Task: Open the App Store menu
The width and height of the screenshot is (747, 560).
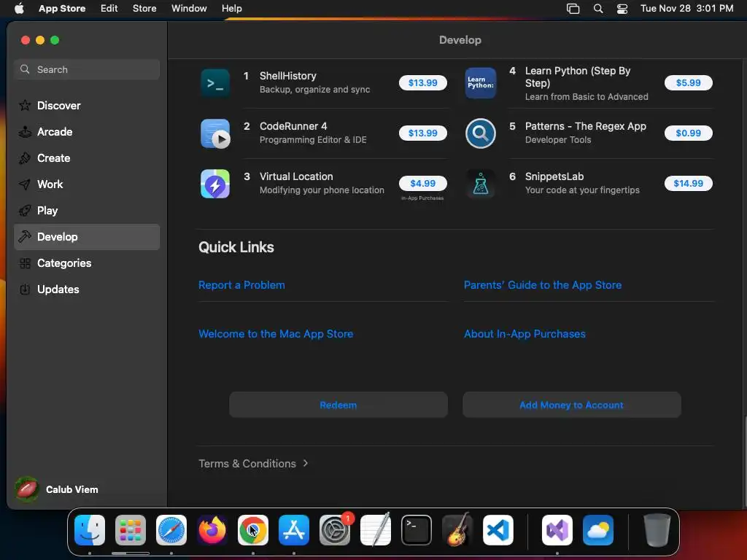Action: tap(62, 9)
